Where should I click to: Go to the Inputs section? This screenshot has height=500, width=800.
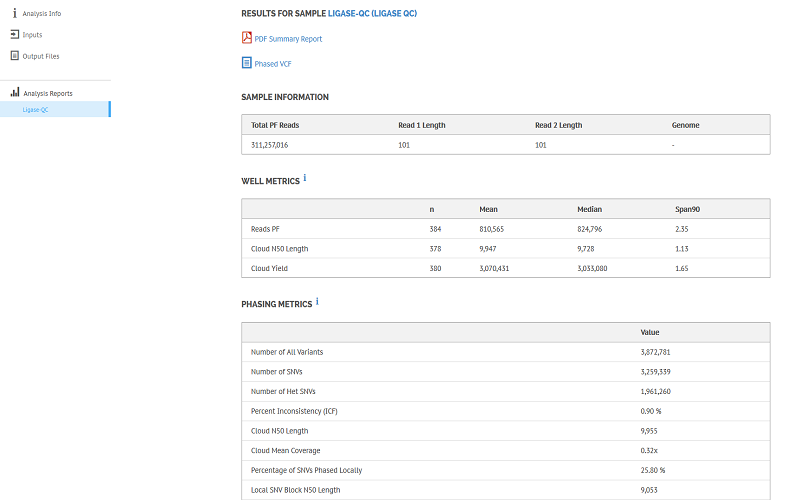tap(32, 35)
